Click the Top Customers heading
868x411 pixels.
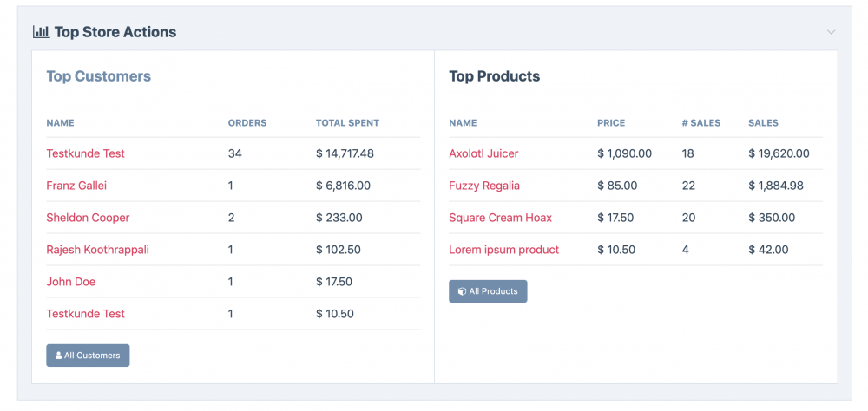tap(98, 76)
